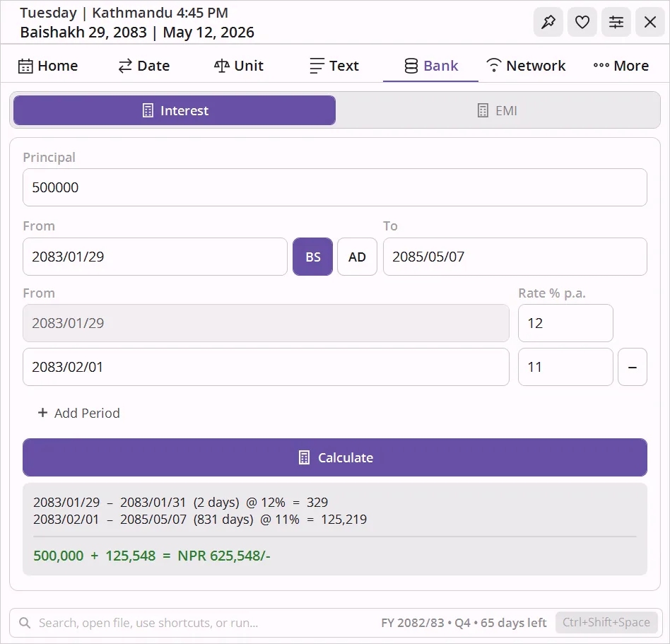Open settings via the sliders icon
Viewport: 670px width, 644px height.
coord(616,22)
